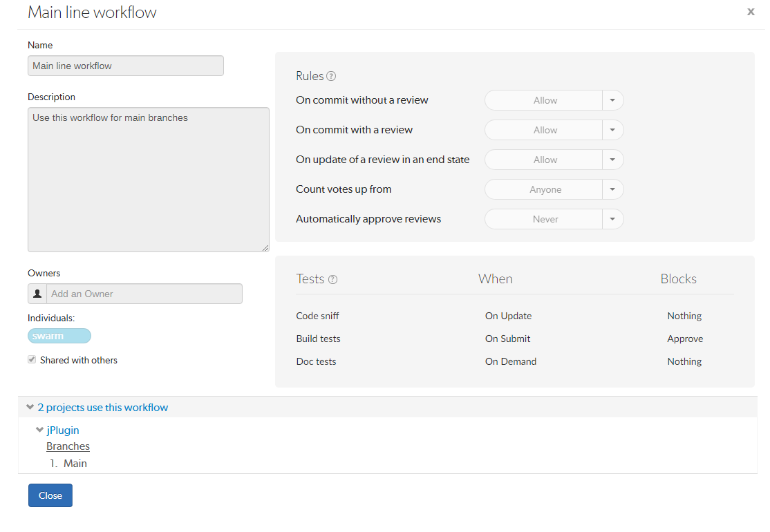Open the Tests help tooltip

(333, 278)
